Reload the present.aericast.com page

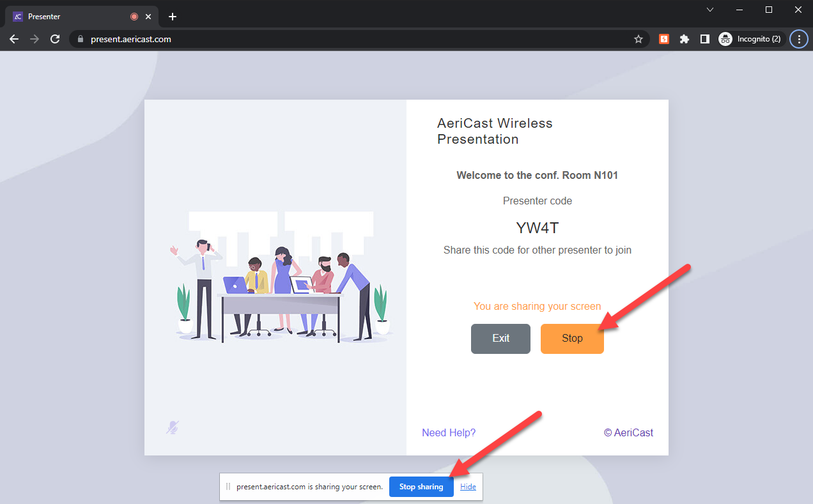pos(55,39)
